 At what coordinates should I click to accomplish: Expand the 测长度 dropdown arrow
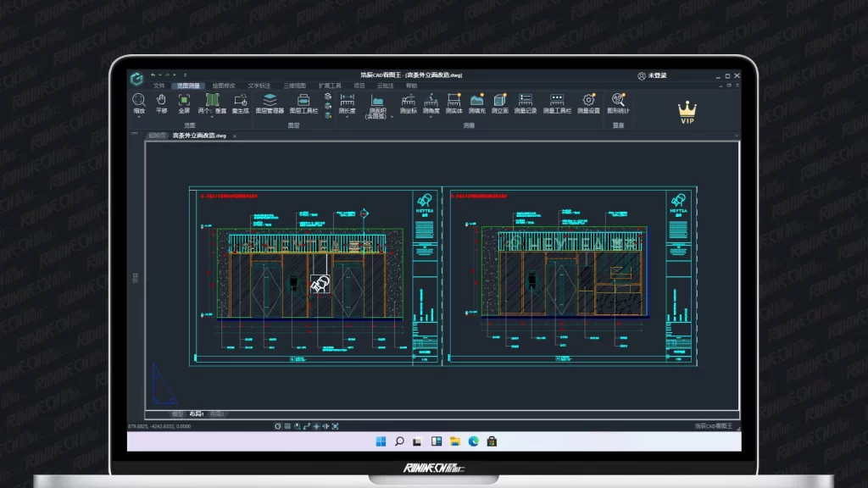[x=347, y=117]
